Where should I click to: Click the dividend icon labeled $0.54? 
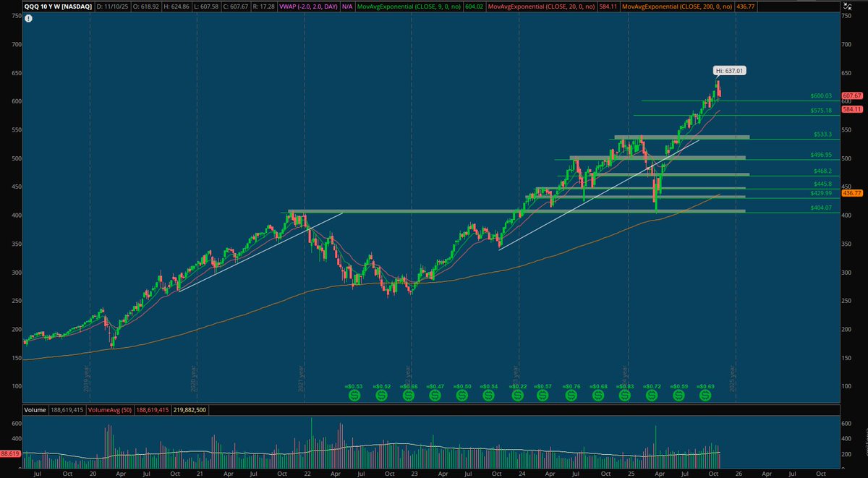(490, 396)
